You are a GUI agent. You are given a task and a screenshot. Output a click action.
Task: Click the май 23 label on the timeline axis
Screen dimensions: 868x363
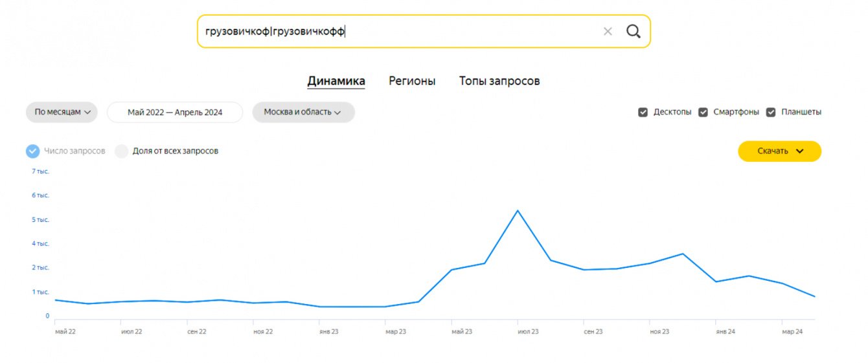pos(462,332)
